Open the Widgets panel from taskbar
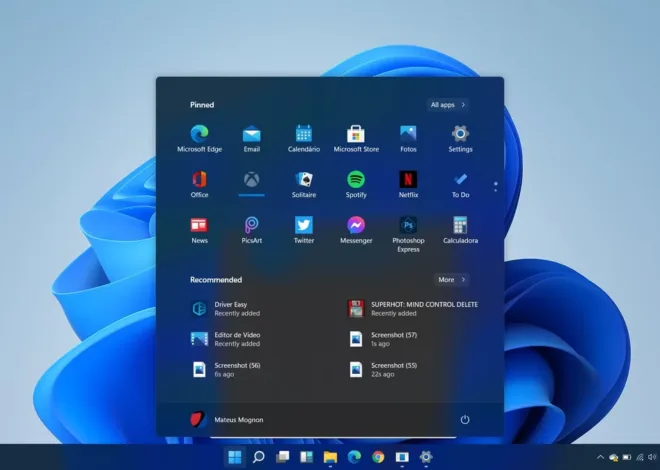This screenshot has width=660, height=470. click(306, 457)
